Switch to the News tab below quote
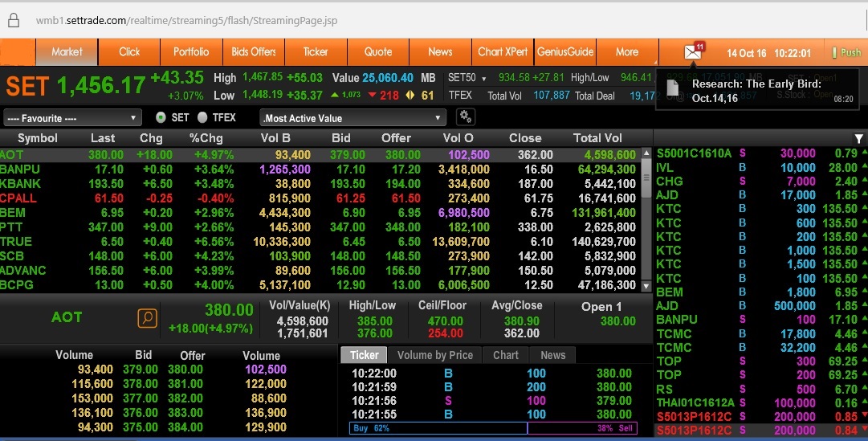This screenshot has width=868, height=441. point(553,355)
